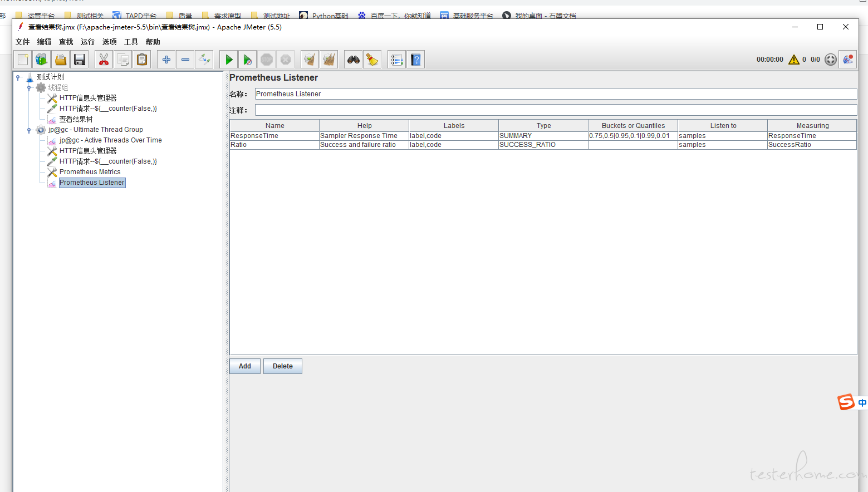The width and height of the screenshot is (868, 492).
Task: Click the Measuring column header
Action: click(x=812, y=126)
